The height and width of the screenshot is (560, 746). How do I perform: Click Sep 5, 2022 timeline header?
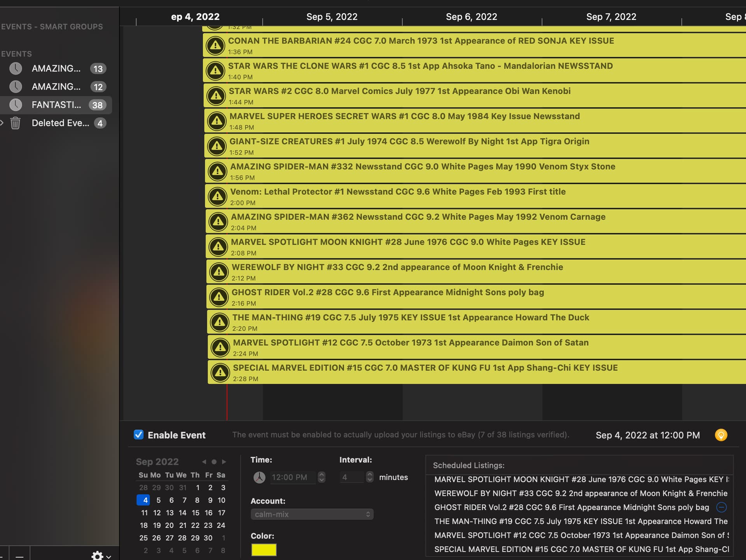pos(332,17)
